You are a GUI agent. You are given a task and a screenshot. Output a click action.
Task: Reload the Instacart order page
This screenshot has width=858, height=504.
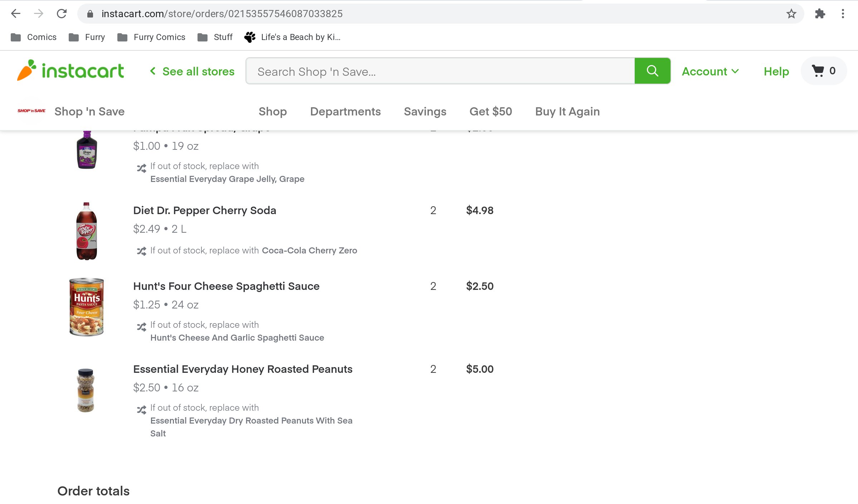pyautogui.click(x=62, y=14)
